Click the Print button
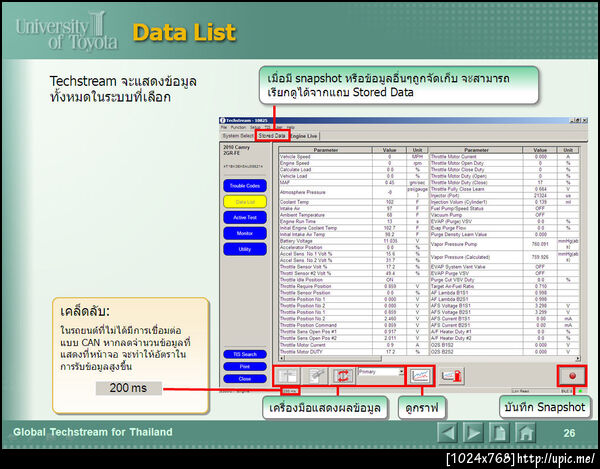Viewport: 600px width, 469px height. [245, 366]
